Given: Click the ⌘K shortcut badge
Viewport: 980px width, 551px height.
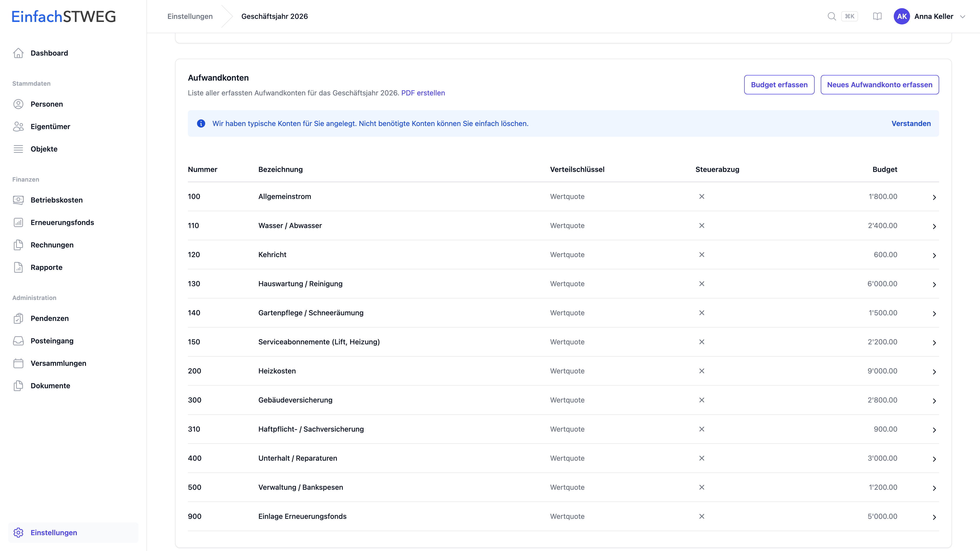Looking at the screenshot, I should [x=850, y=16].
